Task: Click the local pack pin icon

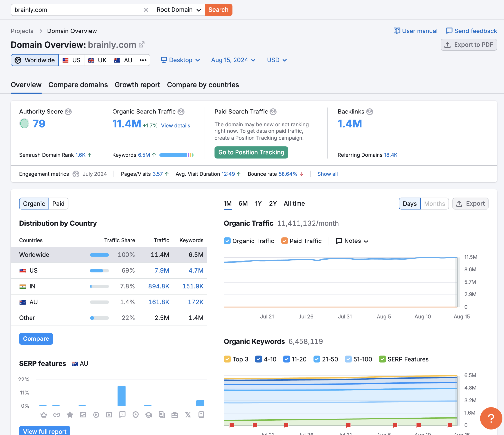Action: [135, 415]
